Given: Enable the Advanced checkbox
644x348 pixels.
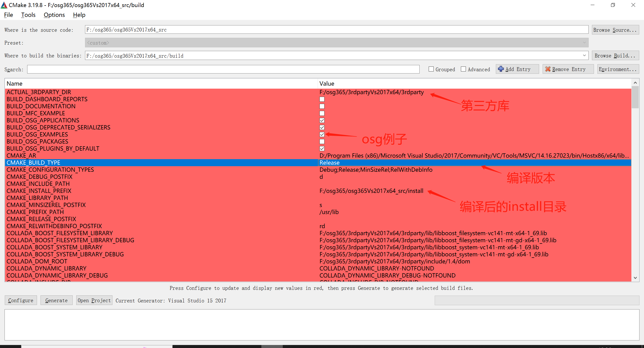Looking at the screenshot, I should pos(463,69).
